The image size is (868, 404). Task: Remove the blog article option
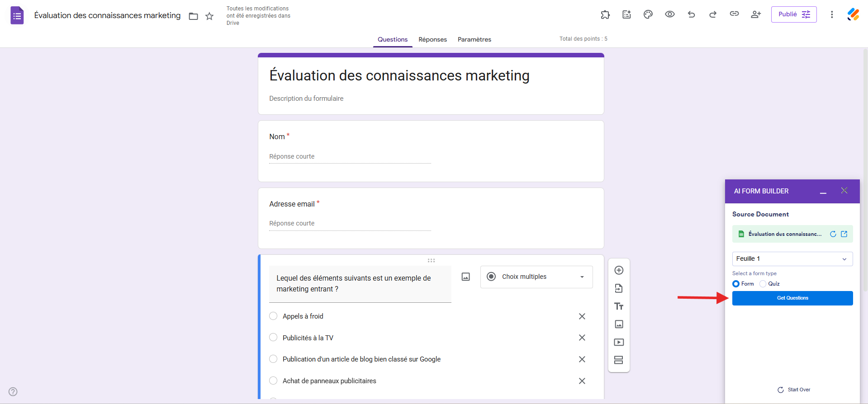click(x=582, y=359)
